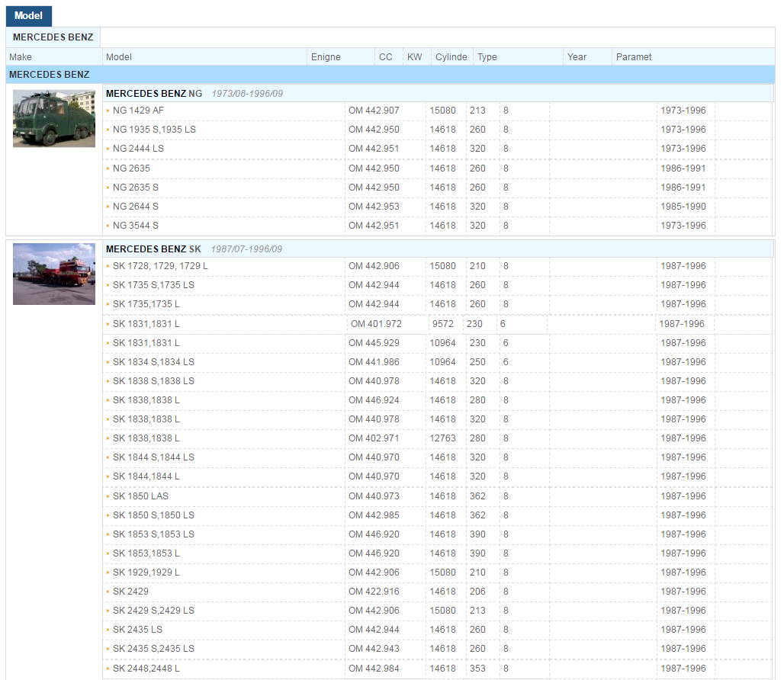The image size is (784, 680).
Task: Click the orange arrow beside SK 2429
Action: point(108,591)
